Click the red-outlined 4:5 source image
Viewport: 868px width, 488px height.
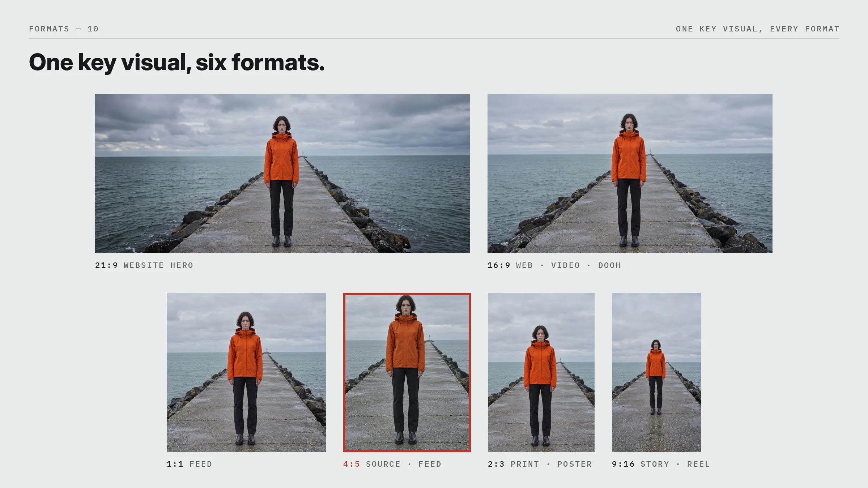(407, 372)
